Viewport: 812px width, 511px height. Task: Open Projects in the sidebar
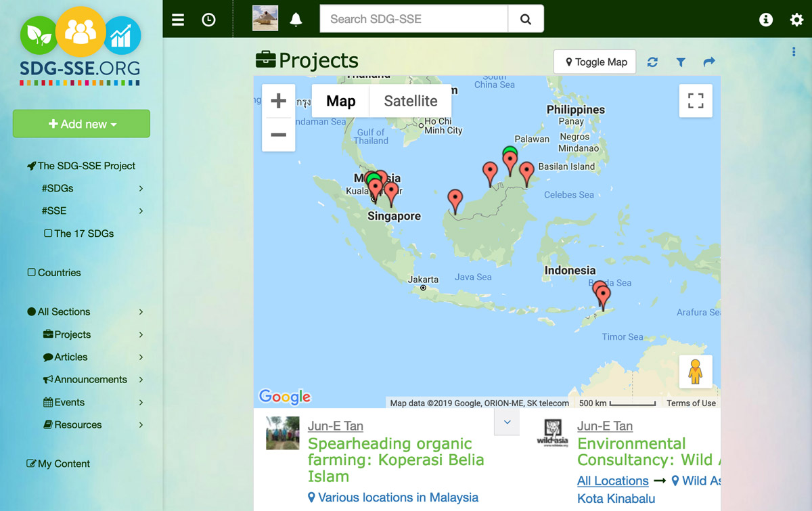point(67,334)
